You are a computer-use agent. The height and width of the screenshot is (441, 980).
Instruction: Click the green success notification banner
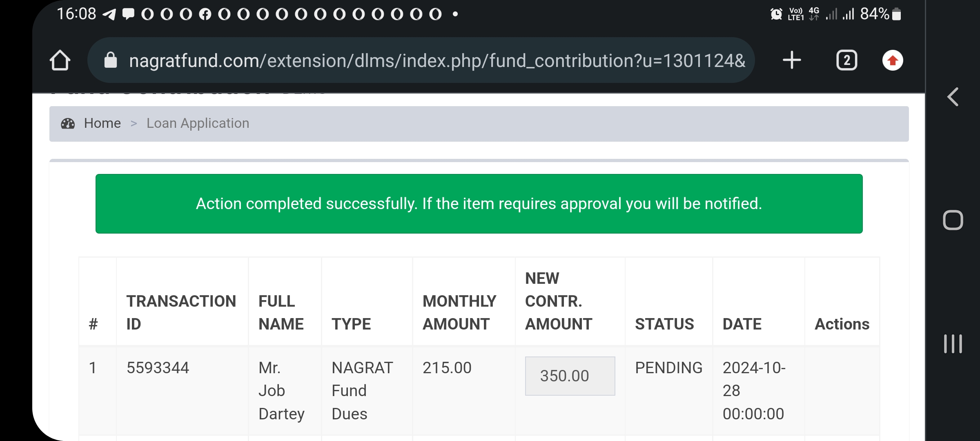click(479, 203)
